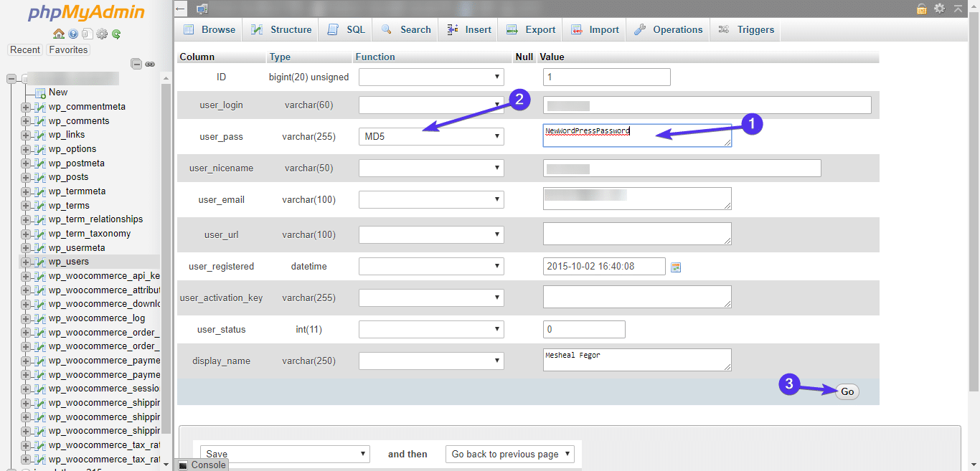Click the Export tab icon

pos(512,29)
